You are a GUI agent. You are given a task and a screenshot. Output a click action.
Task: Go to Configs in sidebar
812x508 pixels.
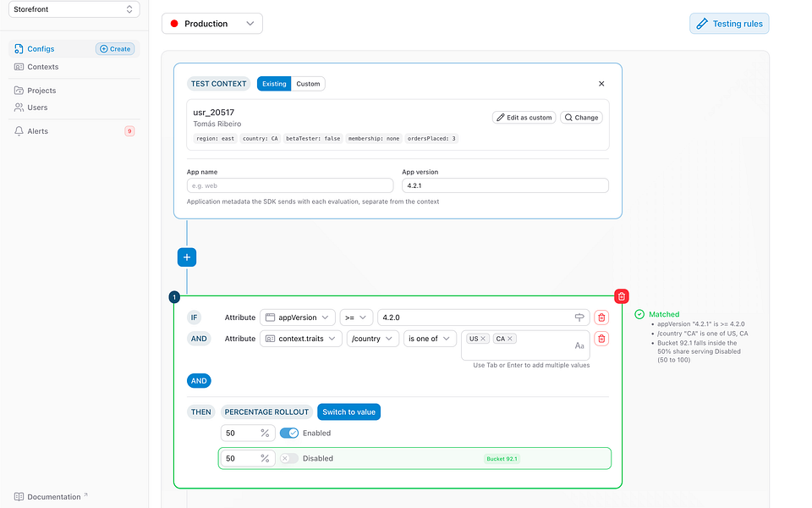41,49
